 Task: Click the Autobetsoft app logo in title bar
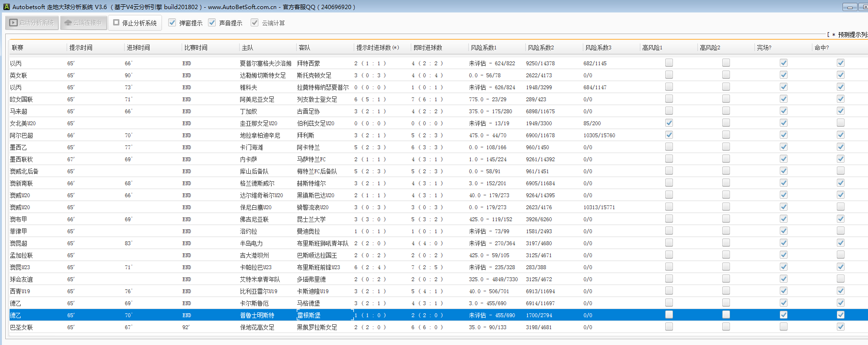pos(6,7)
